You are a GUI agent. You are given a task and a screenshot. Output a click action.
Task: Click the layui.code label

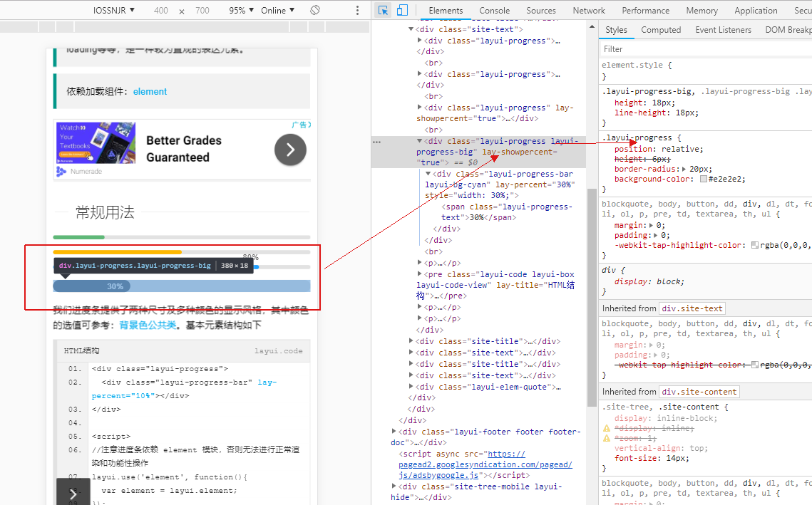tap(278, 351)
